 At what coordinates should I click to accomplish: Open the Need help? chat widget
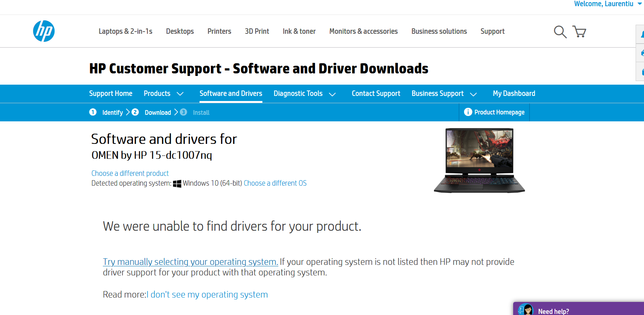[579, 309]
